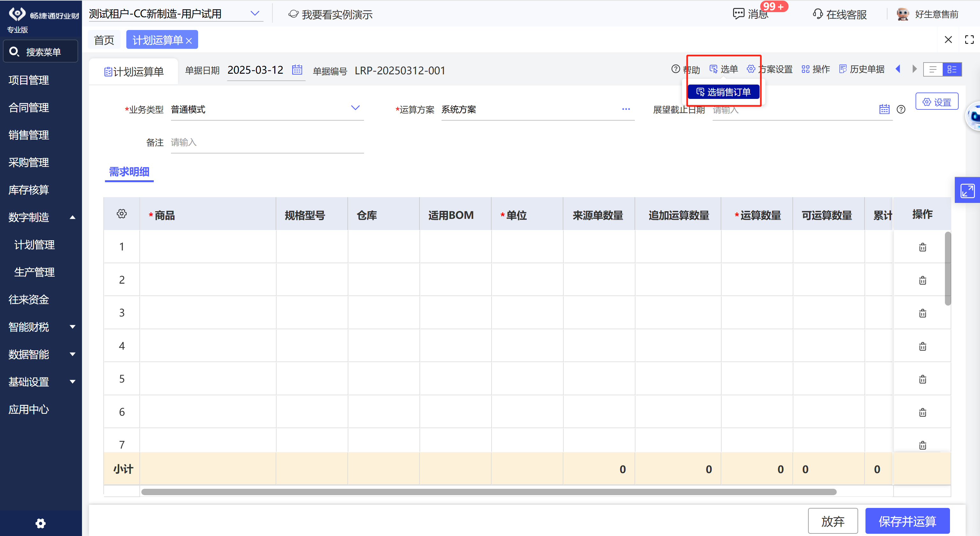
Task: Open 采购管理 in sidebar
Action: click(x=28, y=162)
